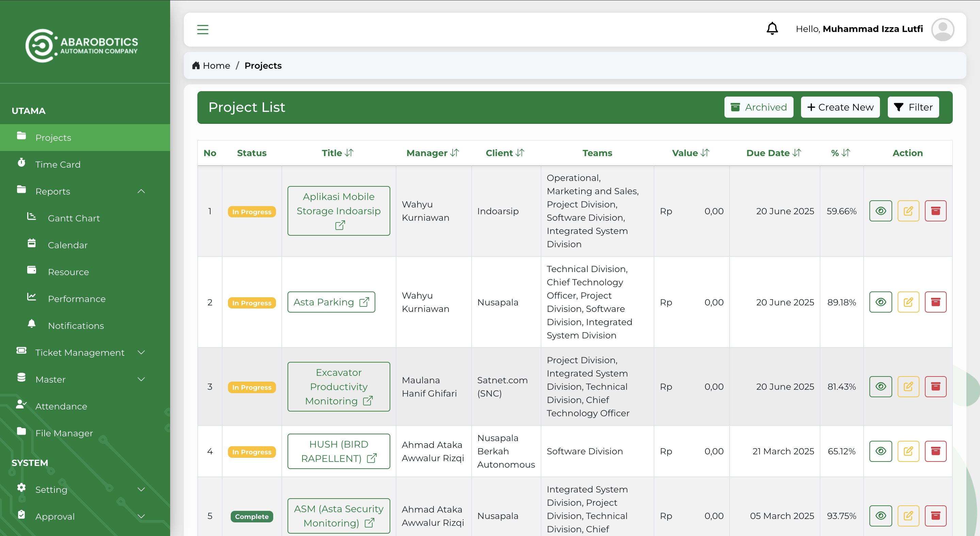
Task: Open the HUSH (BIRD RAPELLENT) title link
Action: [339, 451]
